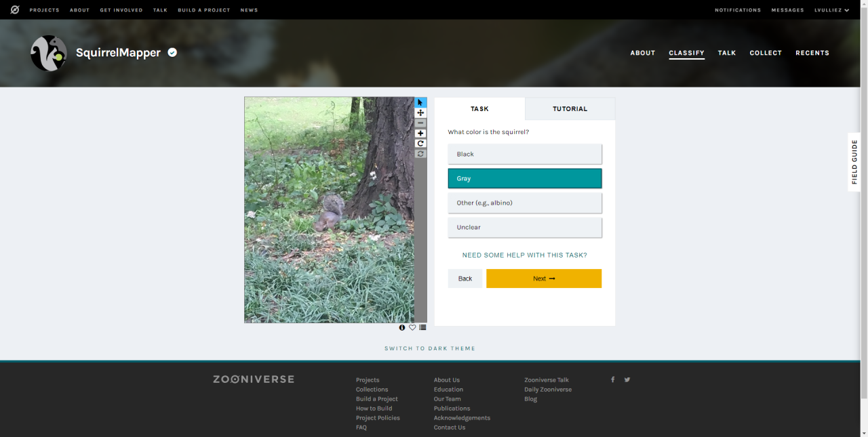The width and height of the screenshot is (868, 437).
Task: Zoom out of the squirrel image
Action: 420,123
